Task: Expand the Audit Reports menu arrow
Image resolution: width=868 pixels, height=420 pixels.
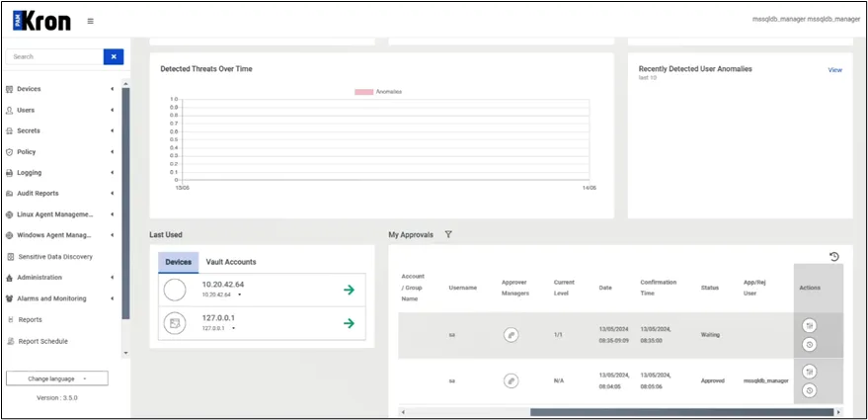Action: pos(112,194)
